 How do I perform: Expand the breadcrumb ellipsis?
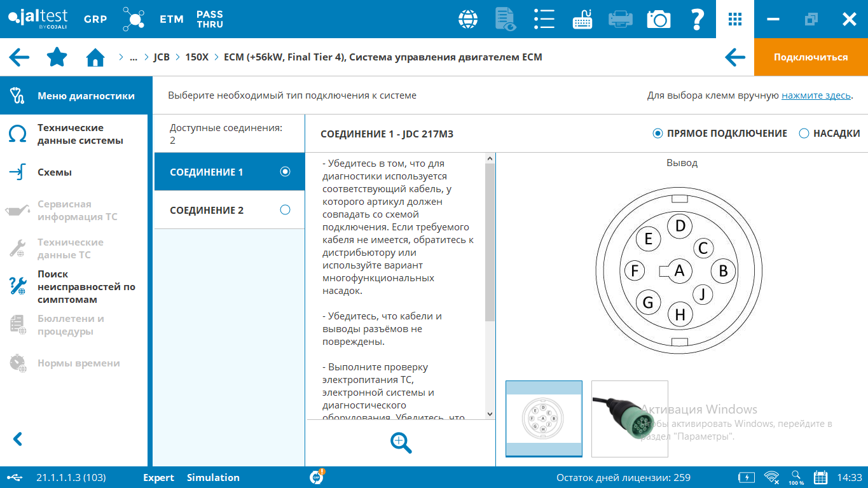[x=133, y=57]
